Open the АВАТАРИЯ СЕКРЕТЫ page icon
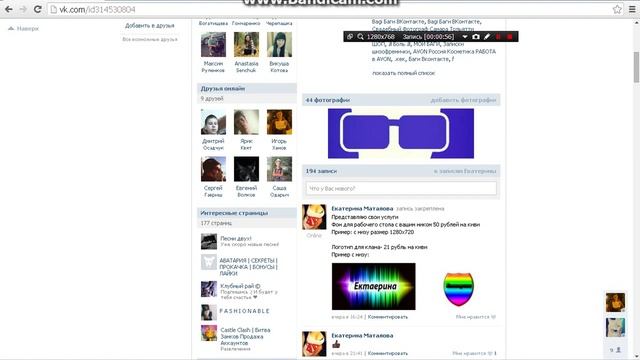Screen dimensions: 640x360 [x=209, y=262]
